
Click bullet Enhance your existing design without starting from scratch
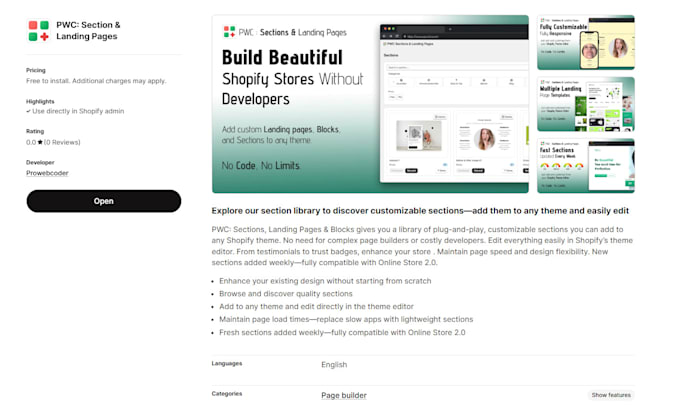pyautogui.click(x=325, y=281)
